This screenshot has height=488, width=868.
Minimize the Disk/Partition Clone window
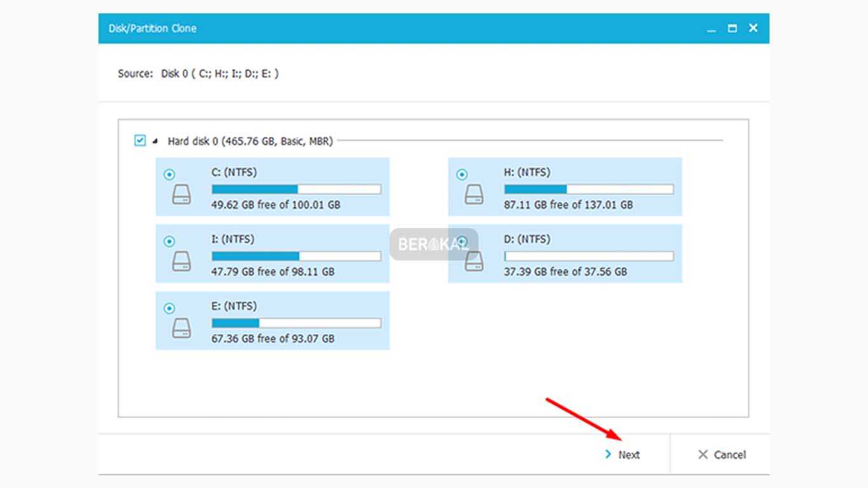tap(712, 29)
